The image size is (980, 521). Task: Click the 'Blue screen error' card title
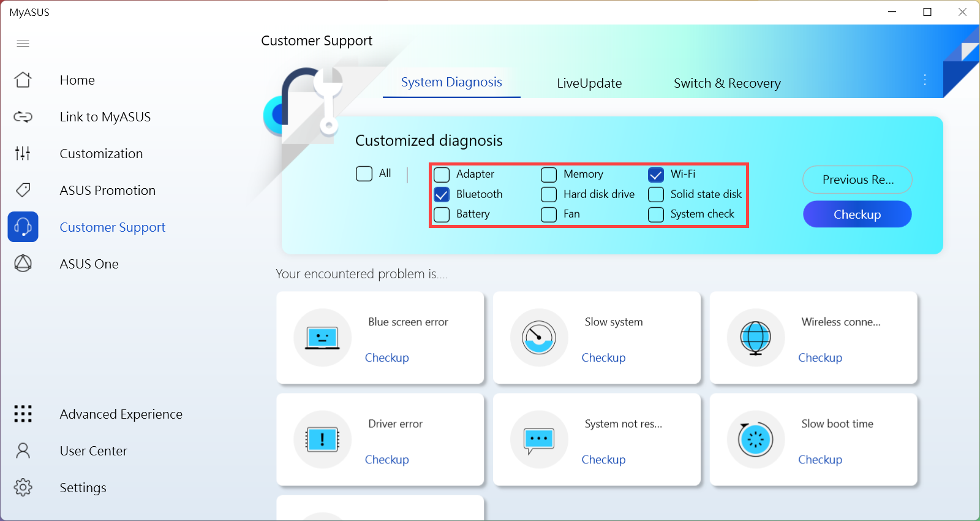[x=408, y=322]
